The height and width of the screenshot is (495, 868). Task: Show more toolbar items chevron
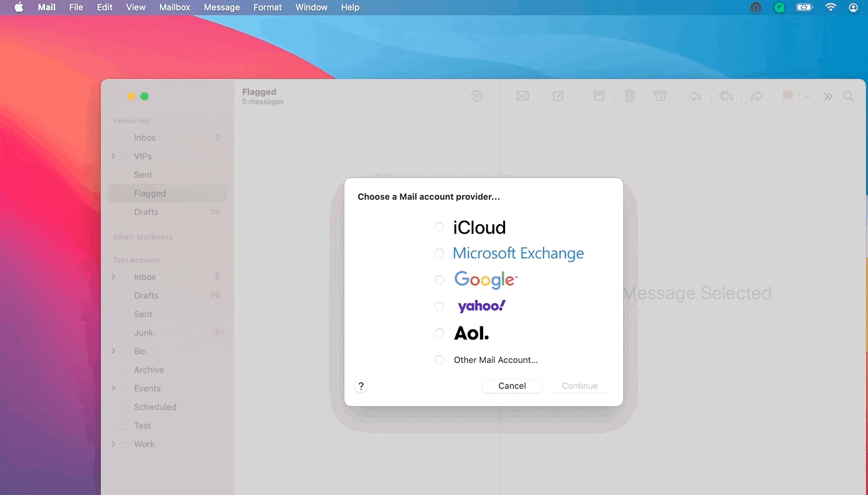coord(828,96)
